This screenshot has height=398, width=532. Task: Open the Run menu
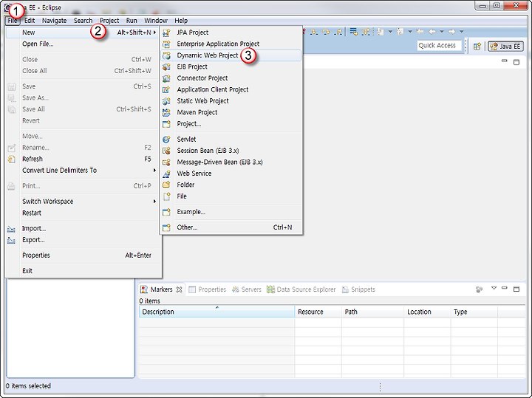132,21
